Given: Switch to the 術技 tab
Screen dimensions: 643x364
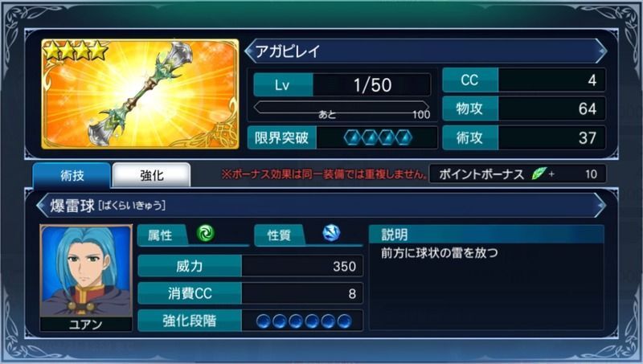Looking at the screenshot, I should click(72, 175).
